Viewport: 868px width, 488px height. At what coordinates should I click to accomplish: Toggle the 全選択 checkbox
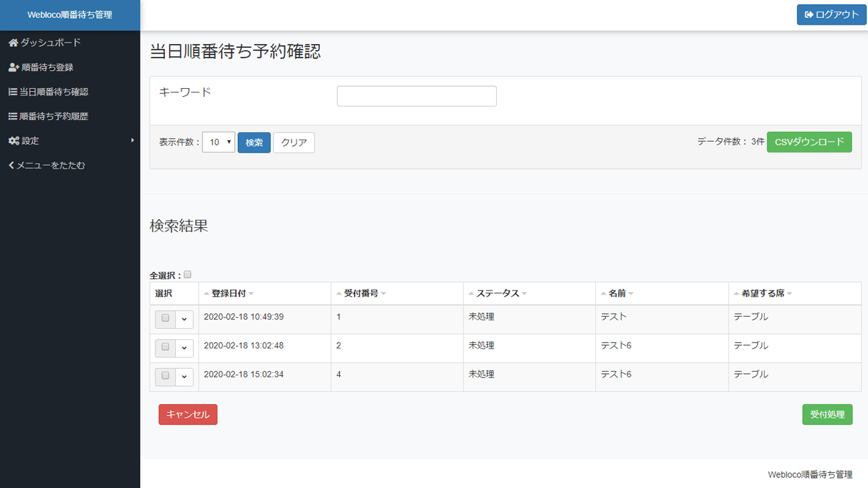187,275
